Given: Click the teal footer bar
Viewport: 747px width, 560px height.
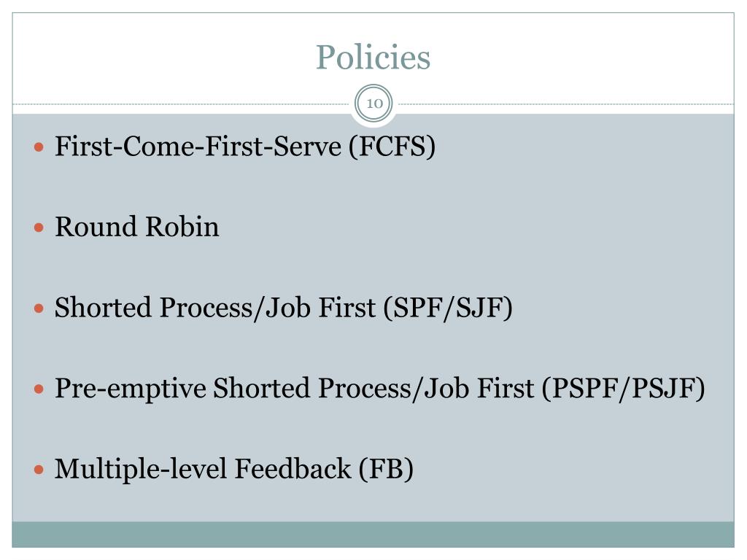Looking at the screenshot, I should [373, 534].
